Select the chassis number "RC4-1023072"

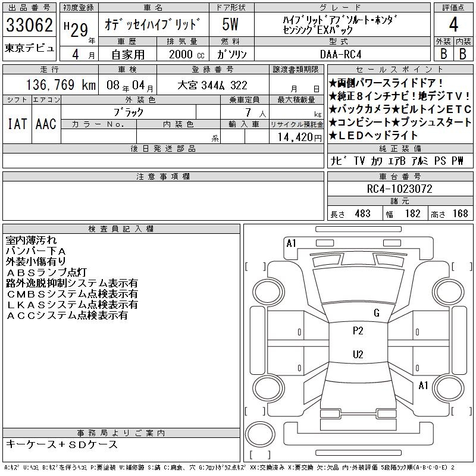click(x=399, y=189)
